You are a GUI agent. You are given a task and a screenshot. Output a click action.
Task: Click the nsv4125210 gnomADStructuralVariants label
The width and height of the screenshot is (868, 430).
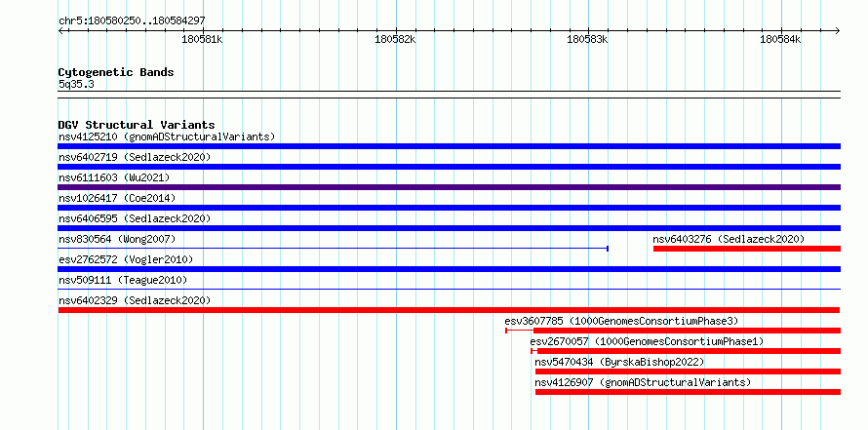pos(167,137)
